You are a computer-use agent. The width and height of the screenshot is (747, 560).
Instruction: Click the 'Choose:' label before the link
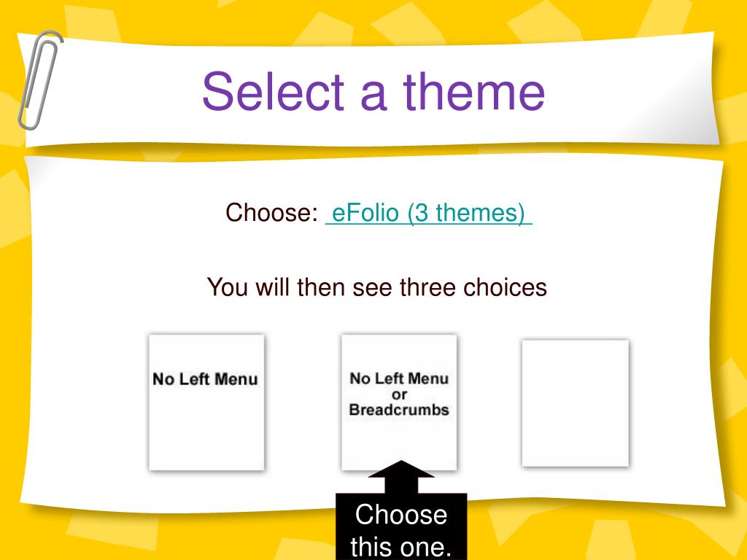[271, 212]
